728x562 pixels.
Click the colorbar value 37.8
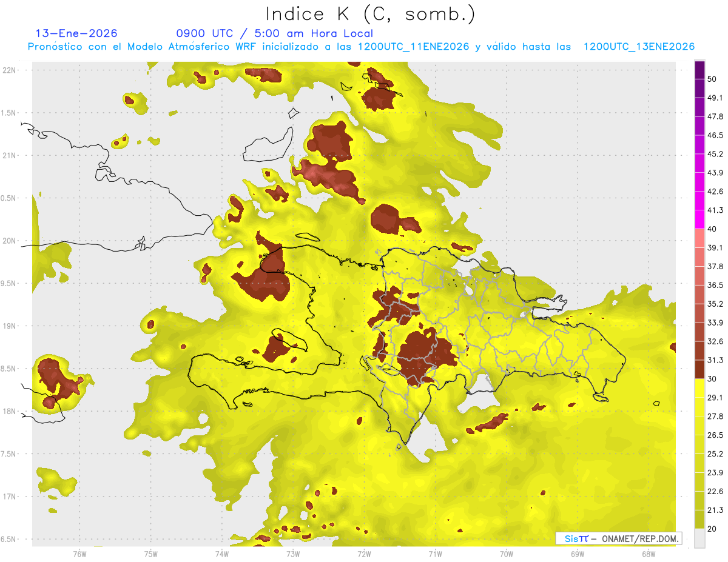[715, 266]
